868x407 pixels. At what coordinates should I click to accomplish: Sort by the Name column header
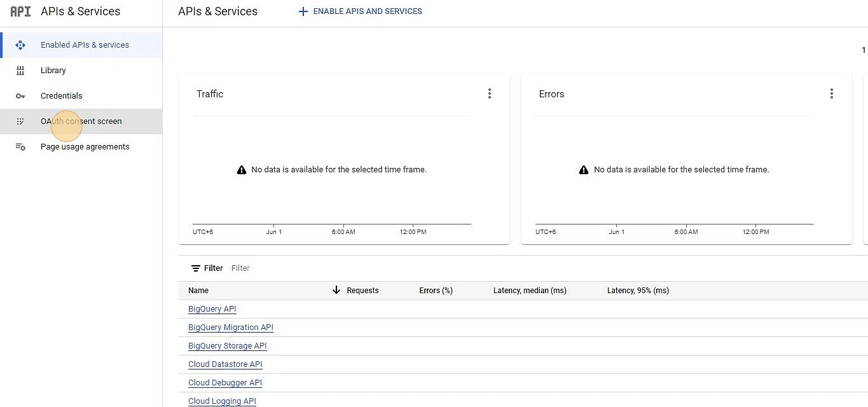coord(198,291)
